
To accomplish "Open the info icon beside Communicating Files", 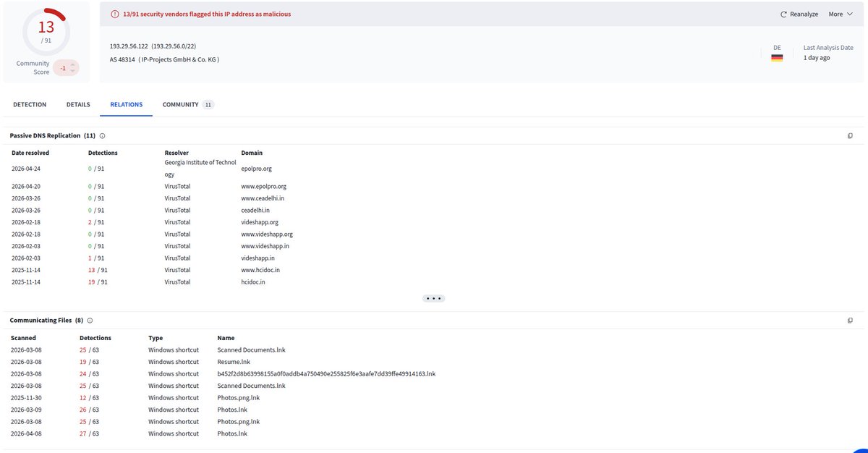I will click(90, 320).
